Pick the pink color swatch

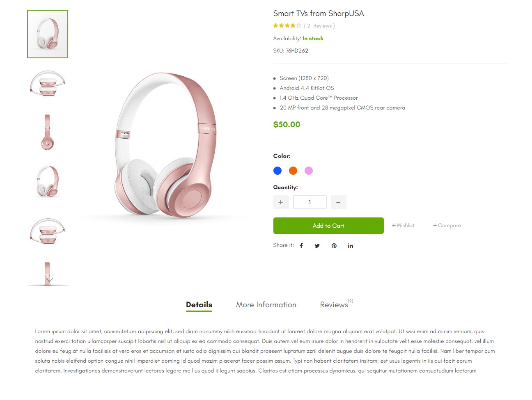point(309,171)
